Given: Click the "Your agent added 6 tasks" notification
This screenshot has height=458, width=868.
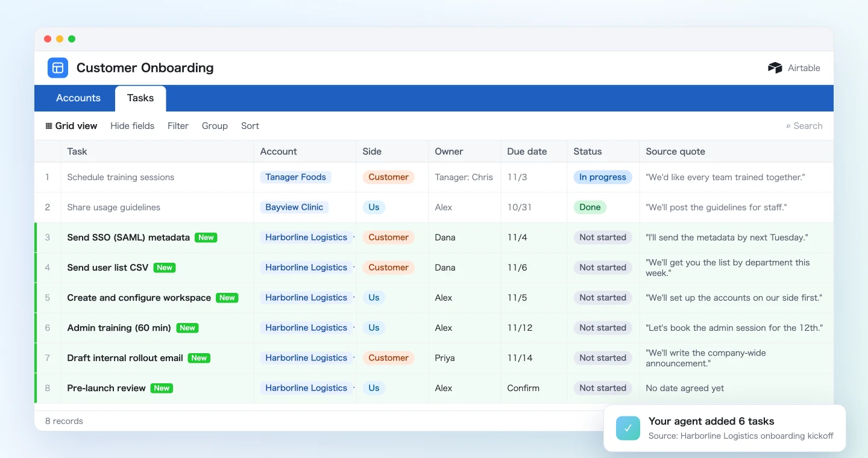Looking at the screenshot, I should [x=725, y=428].
